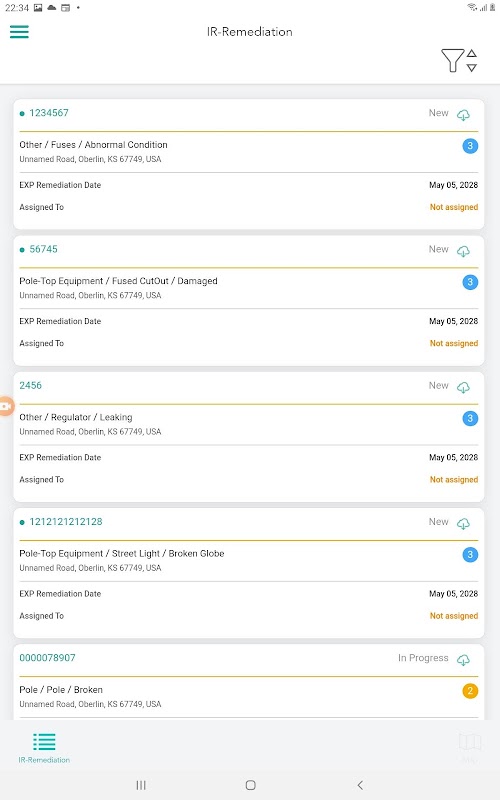Tap Not assigned on Street Light record

[x=454, y=616]
